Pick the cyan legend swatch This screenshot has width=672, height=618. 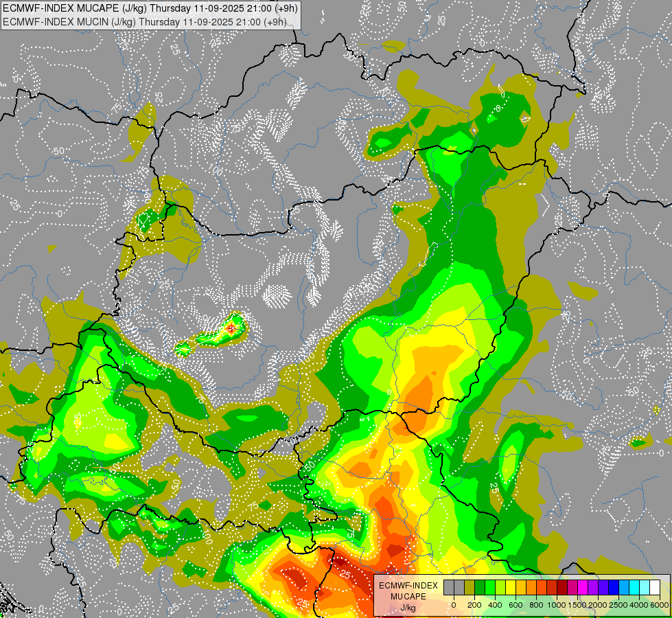point(635,588)
